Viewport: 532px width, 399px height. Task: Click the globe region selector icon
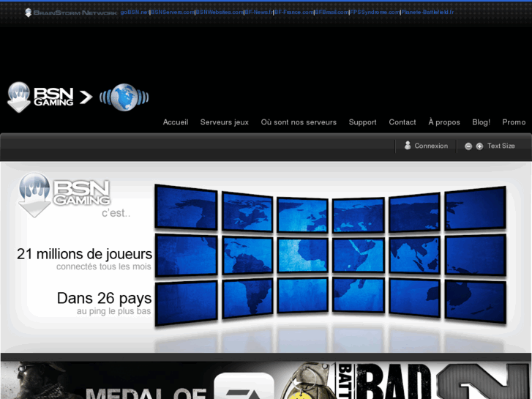point(124,97)
